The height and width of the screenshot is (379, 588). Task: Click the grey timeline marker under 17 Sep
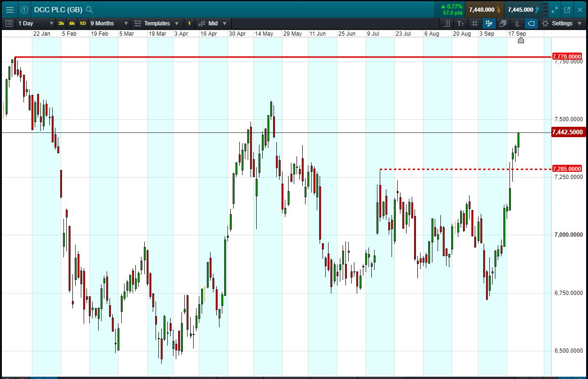(520, 40)
